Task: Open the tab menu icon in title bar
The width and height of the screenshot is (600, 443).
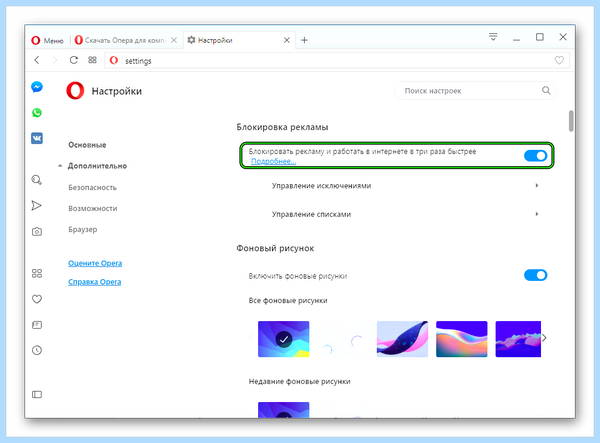Action: (493, 37)
